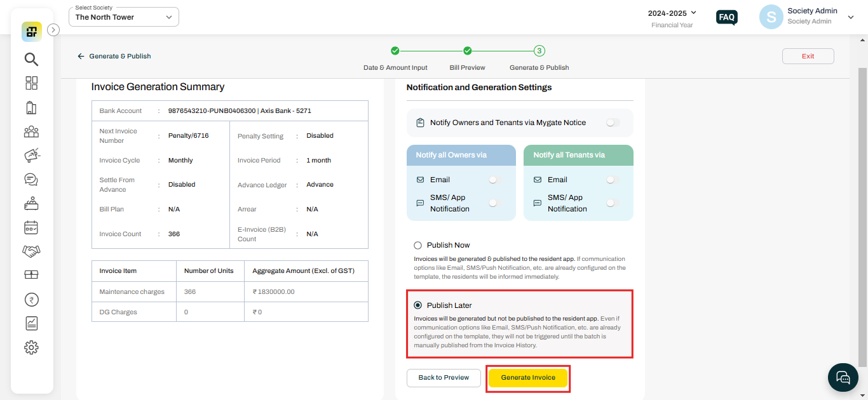Click the Maintenance charges row label
868x400 pixels.
132,292
